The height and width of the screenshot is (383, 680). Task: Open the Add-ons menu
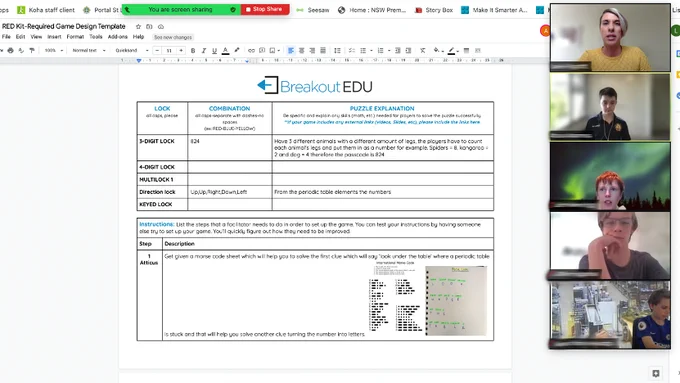pyautogui.click(x=118, y=37)
